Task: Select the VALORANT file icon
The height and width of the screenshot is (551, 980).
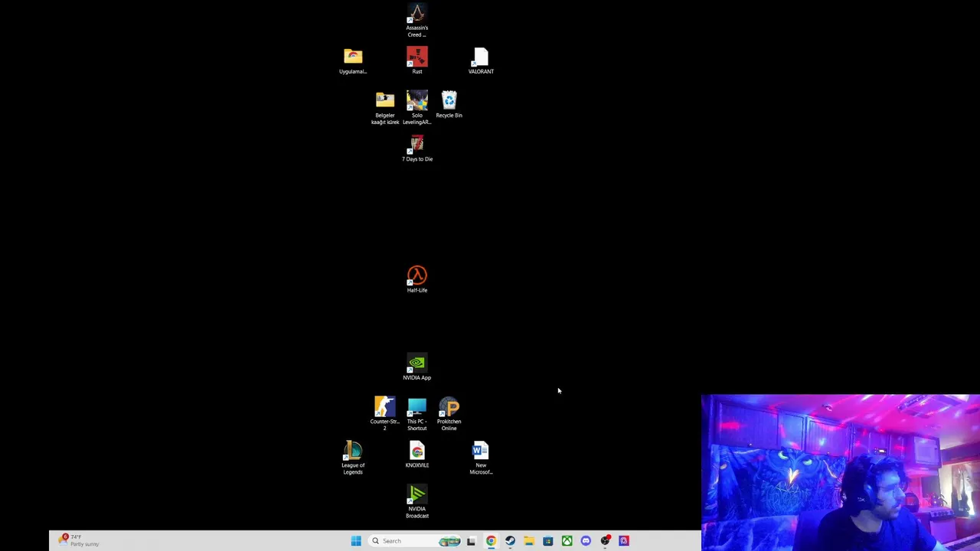Action: pyautogui.click(x=481, y=61)
